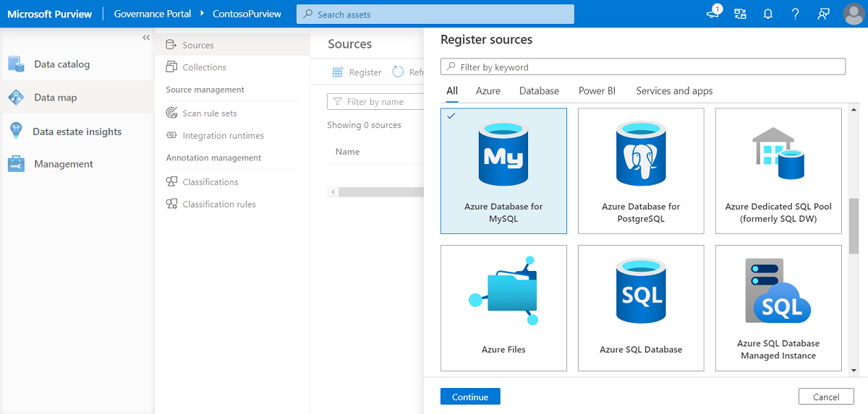Switch to the Power BI tab
The image size is (868, 414).
coord(597,91)
